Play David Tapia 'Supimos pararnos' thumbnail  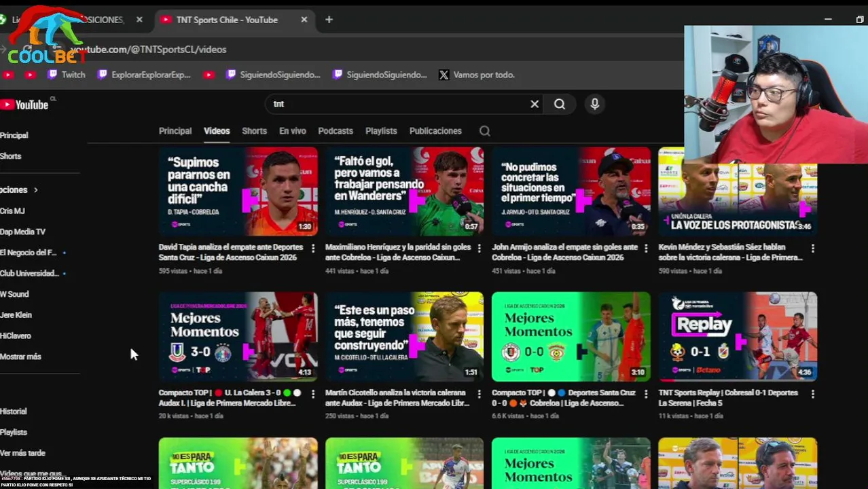[x=238, y=192]
